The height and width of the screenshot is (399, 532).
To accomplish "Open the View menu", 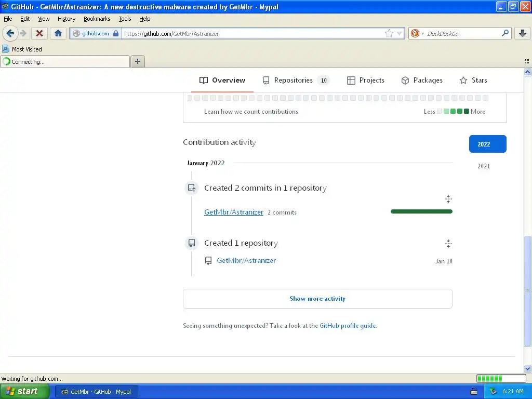I will pyautogui.click(x=44, y=19).
